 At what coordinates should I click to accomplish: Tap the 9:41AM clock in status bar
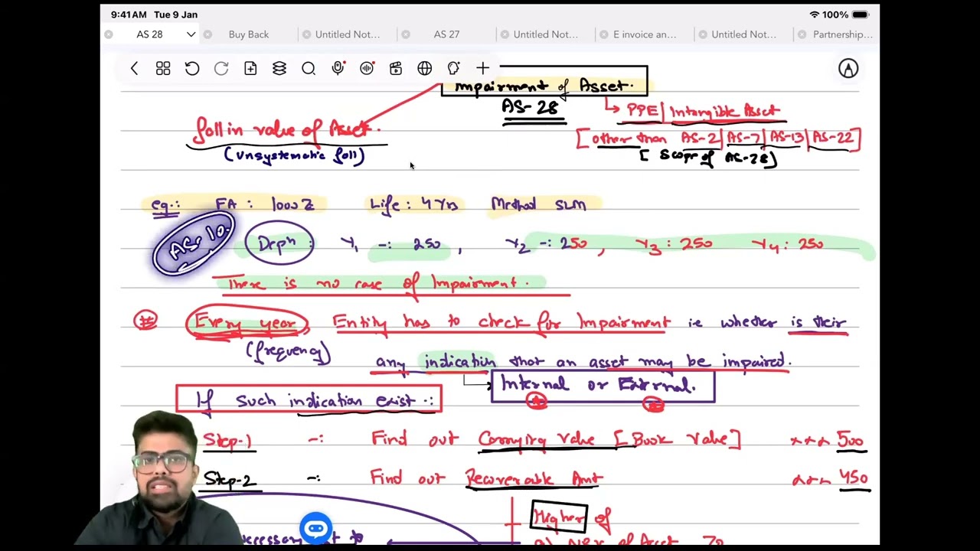tap(129, 15)
